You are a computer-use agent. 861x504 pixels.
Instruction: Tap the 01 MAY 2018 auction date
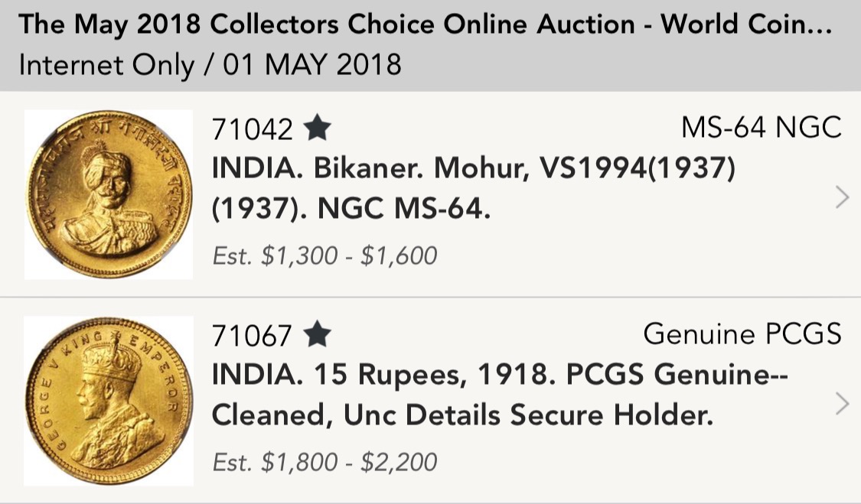(x=312, y=65)
